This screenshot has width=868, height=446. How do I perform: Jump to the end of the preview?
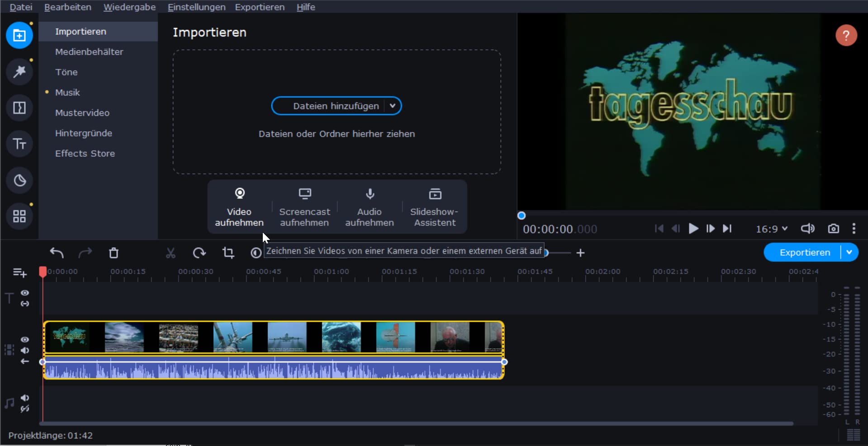[x=727, y=229]
